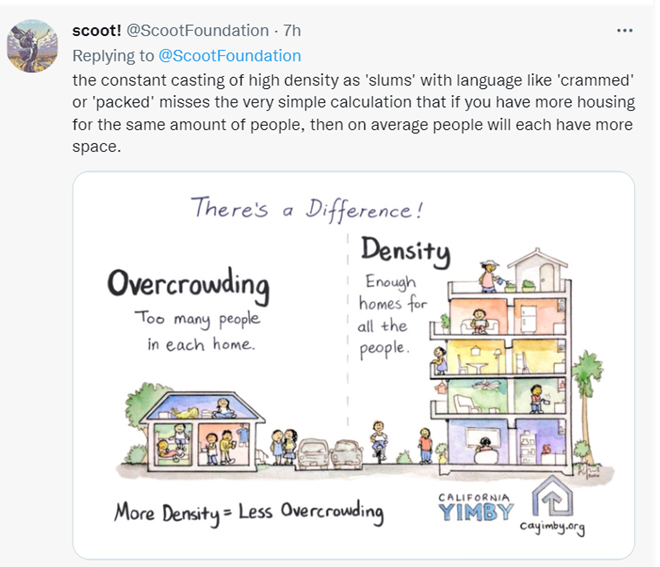The height and width of the screenshot is (567, 660).
Task: Click the house-arrow logo above cayimby.org
Action: click(552, 496)
